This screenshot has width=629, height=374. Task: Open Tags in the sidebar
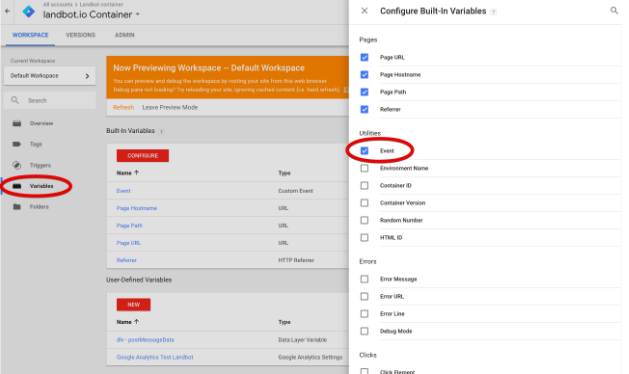[x=36, y=144]
